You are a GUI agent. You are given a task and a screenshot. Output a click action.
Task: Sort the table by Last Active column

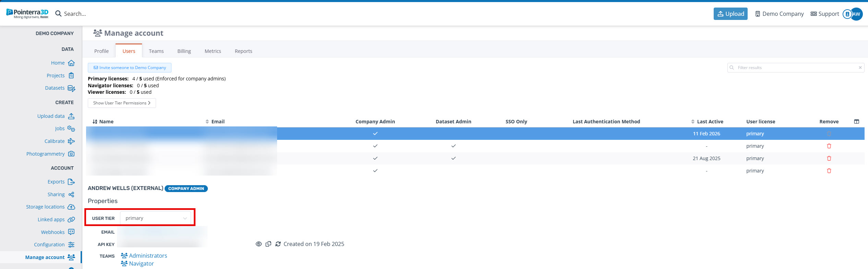pos(709,122)
